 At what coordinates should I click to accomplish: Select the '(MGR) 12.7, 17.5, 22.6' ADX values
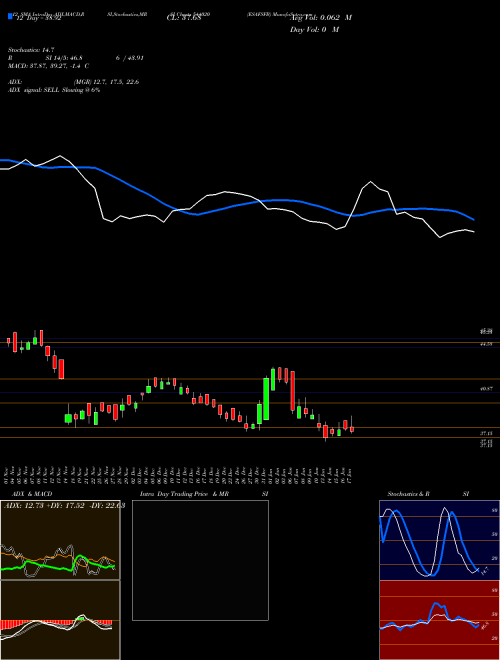[x=106, y=82]
